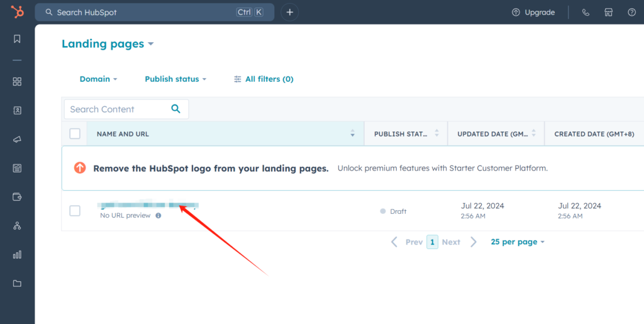Click the phone calling icon in top bar
Image resolution: width=644 pixels, height=324 pixels.
[586, 13]
